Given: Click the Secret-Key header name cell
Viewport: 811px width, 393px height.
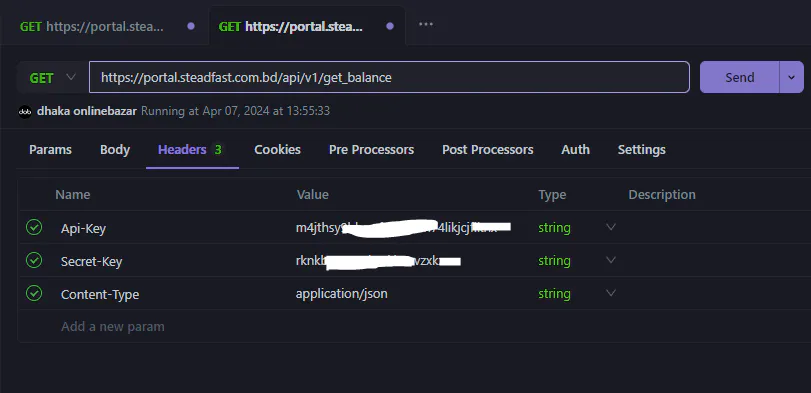Looking at the screenshot, I should click(92, 261).
